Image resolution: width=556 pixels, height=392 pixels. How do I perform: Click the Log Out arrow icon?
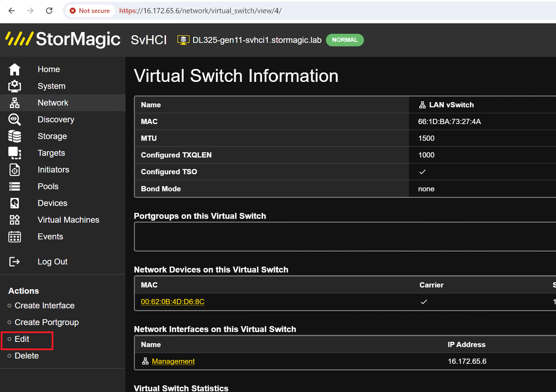14,262
